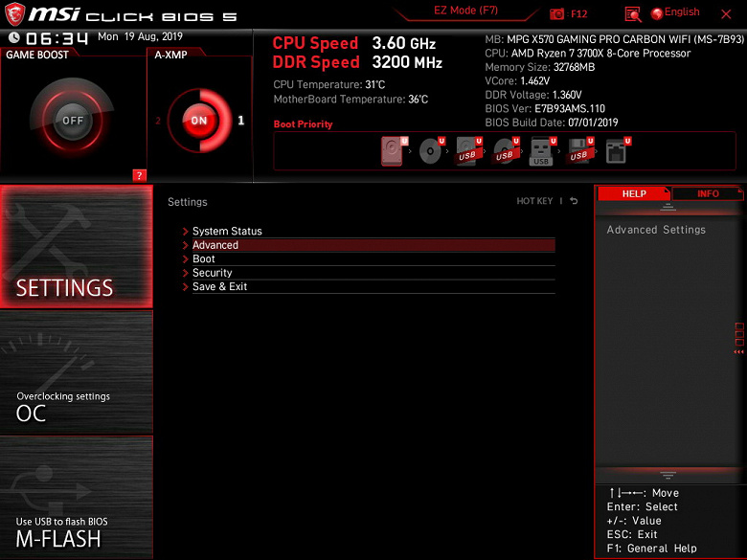Open the M-FLASH tile
This screenshot has height=560, width=747.
[x=77, y=497]
